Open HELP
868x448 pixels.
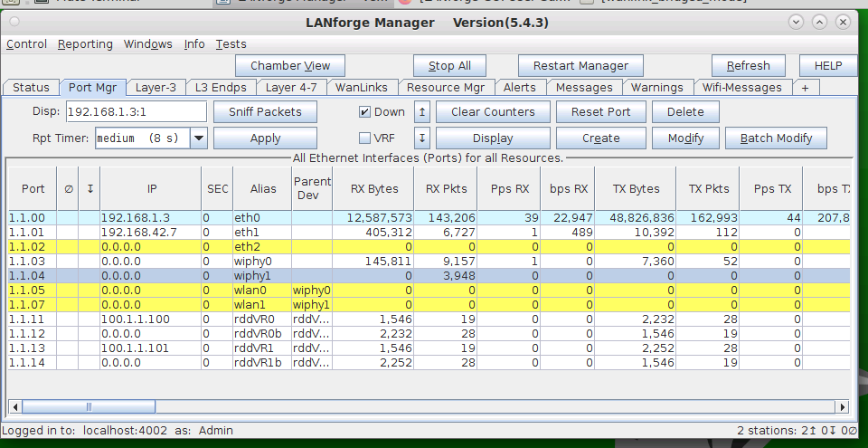[x=827, y=66]
